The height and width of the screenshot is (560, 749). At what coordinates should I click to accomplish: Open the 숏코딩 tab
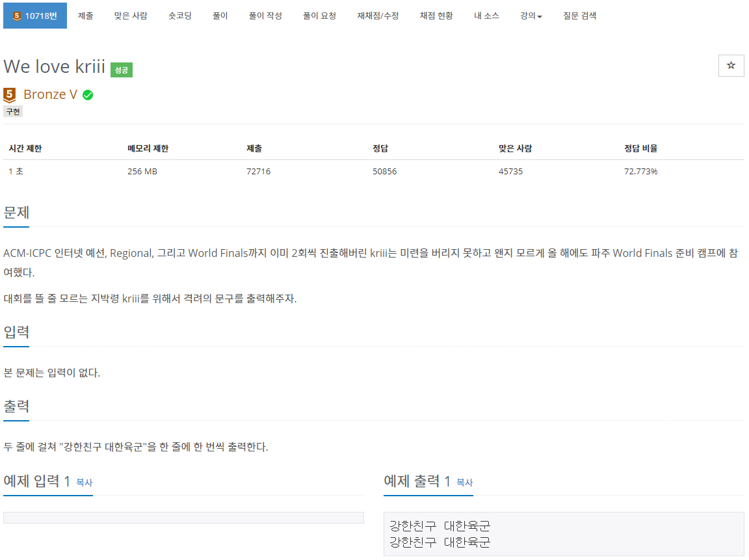coord(180,16)
